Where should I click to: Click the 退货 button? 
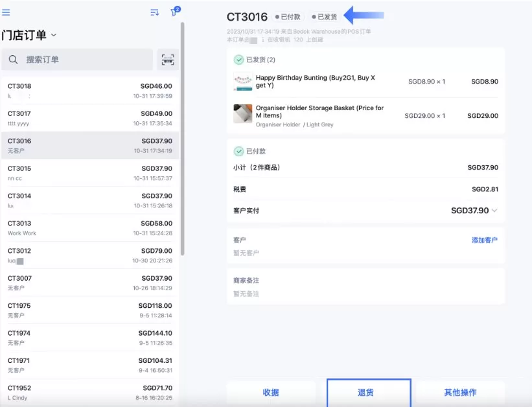point(368,392)
